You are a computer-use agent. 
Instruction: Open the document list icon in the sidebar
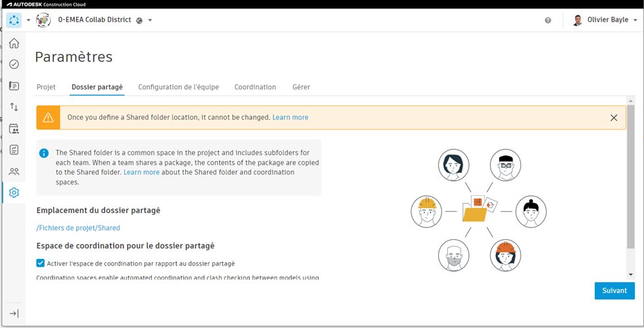point(14,86)
